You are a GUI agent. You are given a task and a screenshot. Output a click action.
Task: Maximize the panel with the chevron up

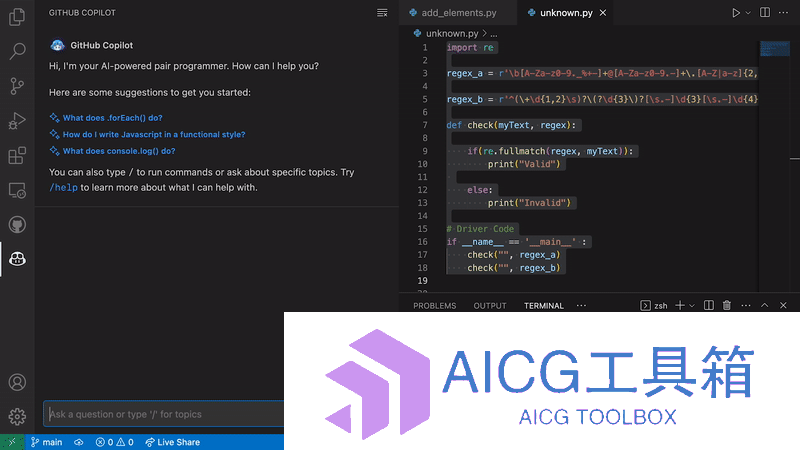(764, 306)
